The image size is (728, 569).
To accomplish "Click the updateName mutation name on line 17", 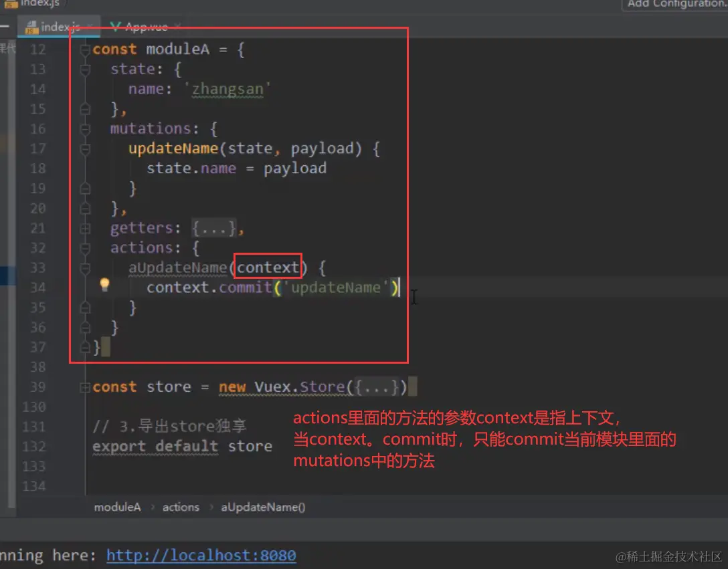I will tap(173, 148).
